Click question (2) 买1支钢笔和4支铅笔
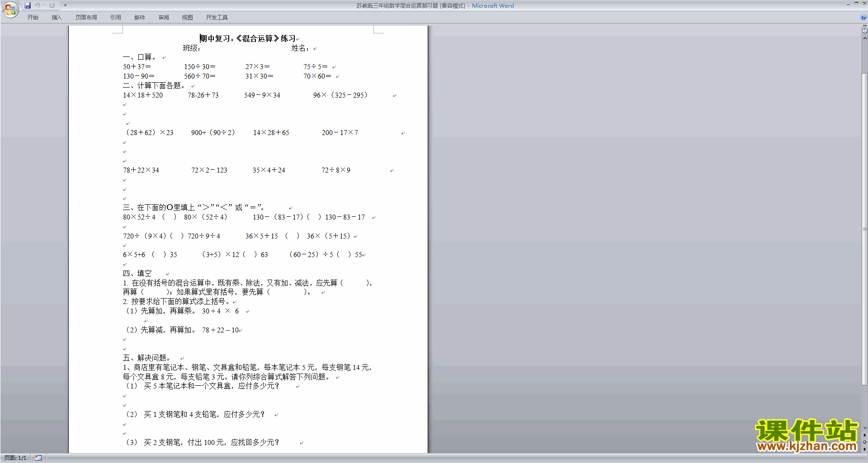 click(x=194, y=414)
